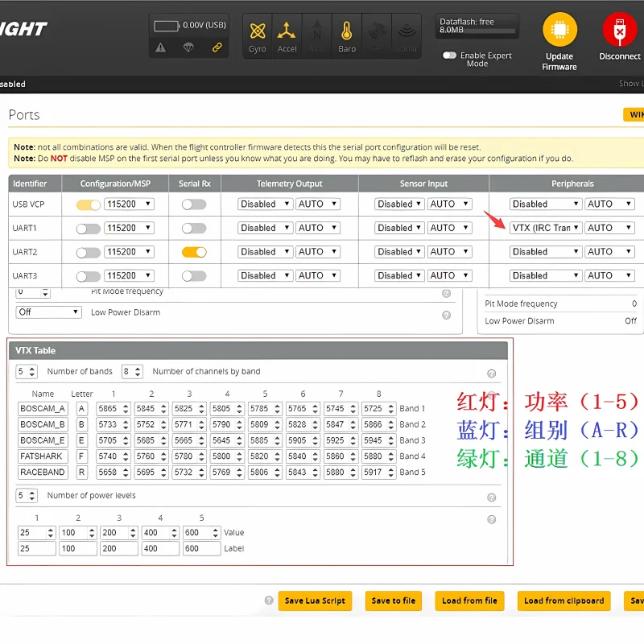The image size is (644, 644).
Task: Click the Dataflash free 8.0MB indicator
Action: [477, 26]
